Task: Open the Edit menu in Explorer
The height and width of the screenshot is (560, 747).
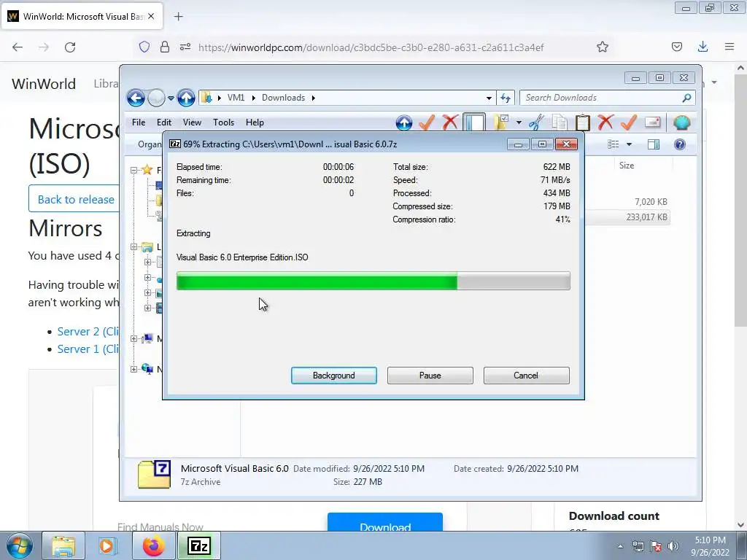Action: pos(164,122)
